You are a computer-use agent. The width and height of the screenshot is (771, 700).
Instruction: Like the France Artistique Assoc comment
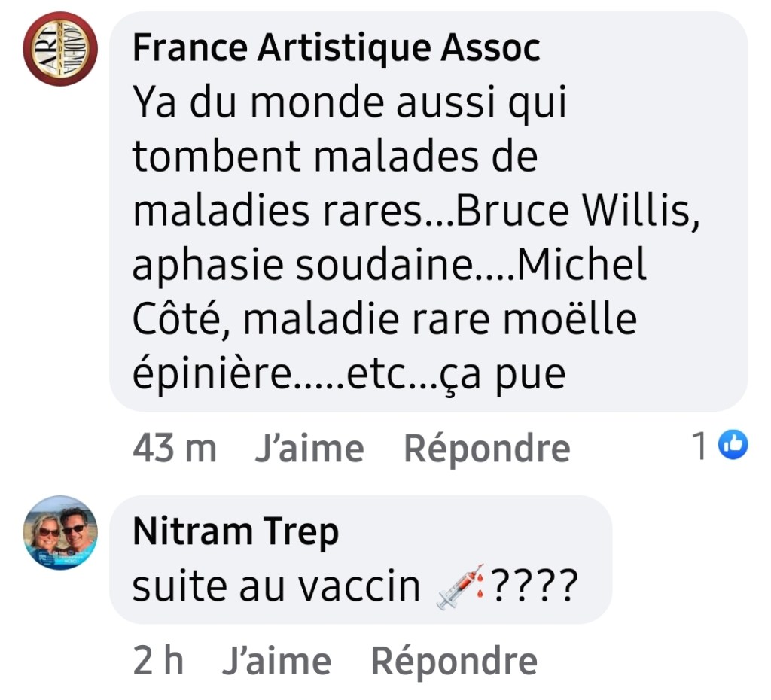point(309,449)
